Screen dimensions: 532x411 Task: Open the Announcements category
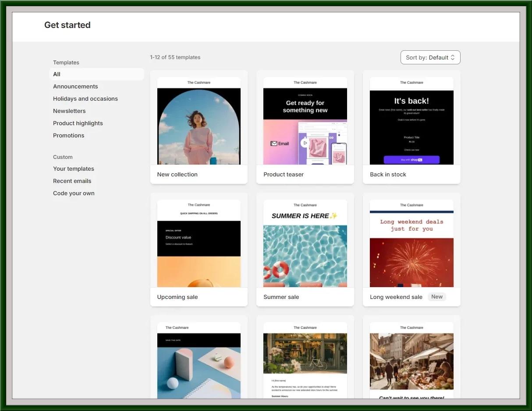pyautogui.click(x=75, y=86)
